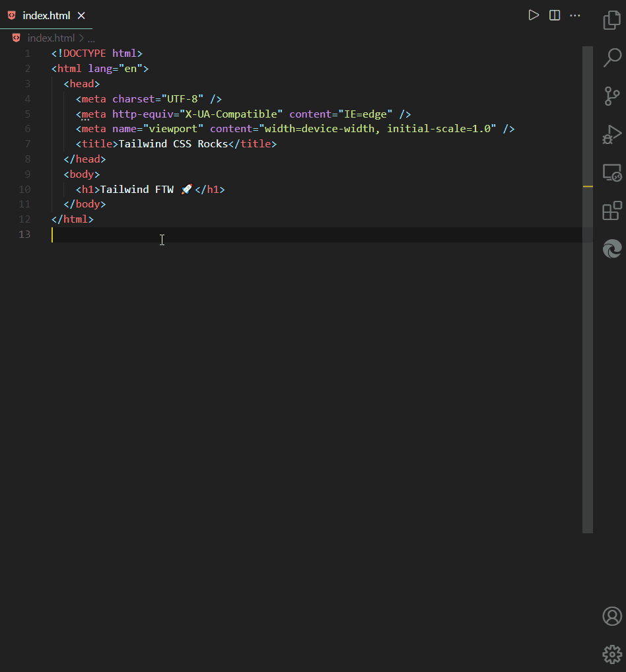Click Tailwind FTW heading text
Viewport: 626px width, 672px height.
(137, 190)
